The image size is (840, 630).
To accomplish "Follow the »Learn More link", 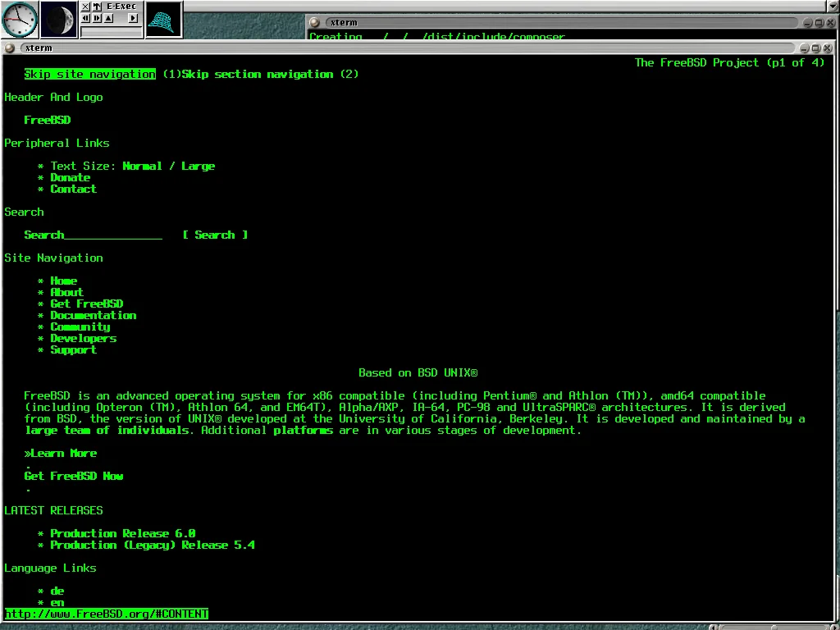I will [60, 454].
